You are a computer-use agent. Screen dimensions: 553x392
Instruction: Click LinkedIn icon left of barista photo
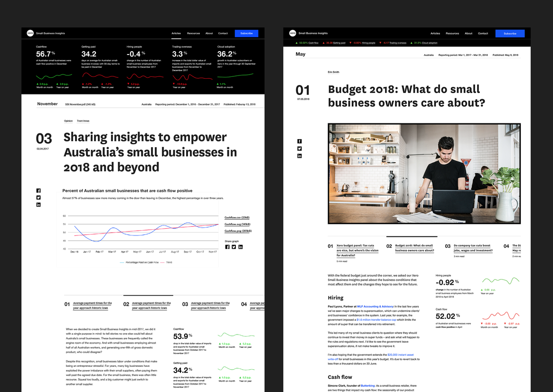point(300,156)
